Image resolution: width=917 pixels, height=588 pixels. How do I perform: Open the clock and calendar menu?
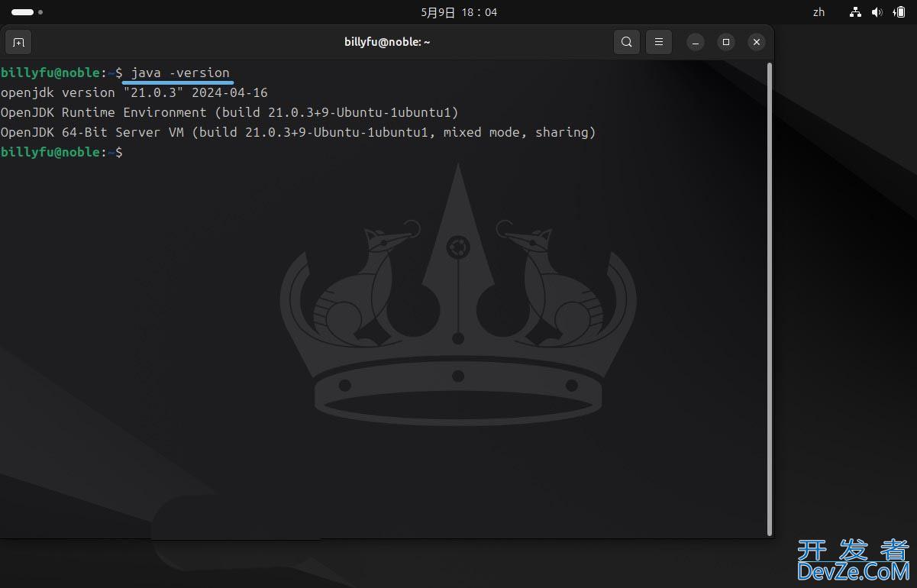[x=459, y=12]
